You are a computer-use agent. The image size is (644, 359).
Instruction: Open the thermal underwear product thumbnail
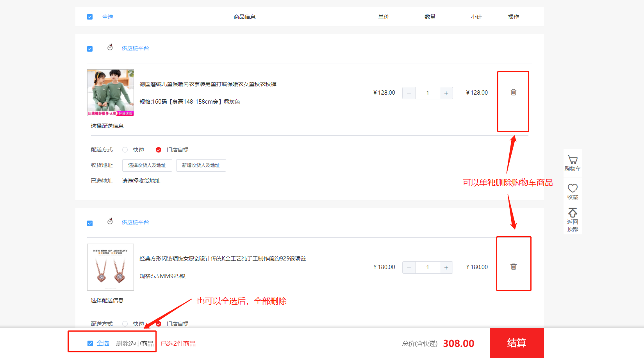pos(111,93)
